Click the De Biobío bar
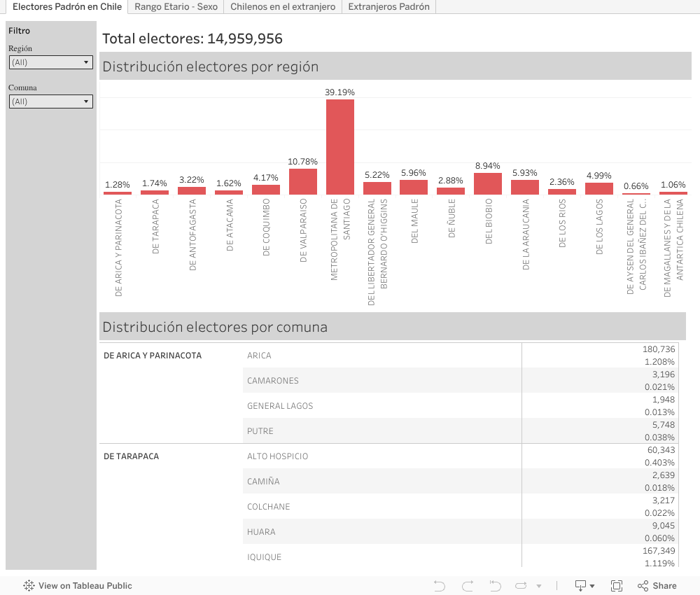This screenshot has width=700, height=595. [x=488, y=183]
